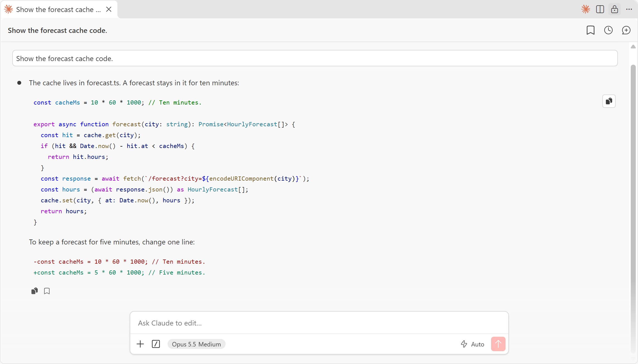Select the 'Show the forecast cache ...' tab
This screenshot has width=638, height=364.
[59, 9]
